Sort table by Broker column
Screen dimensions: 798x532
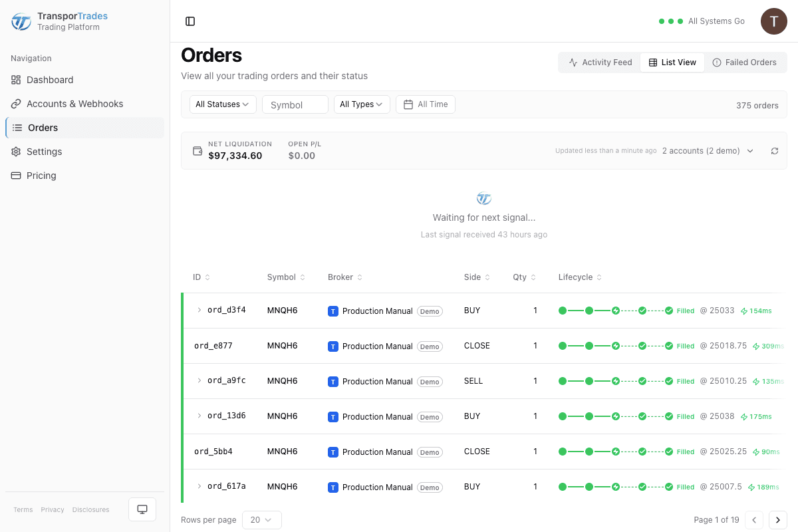point(345,277)
